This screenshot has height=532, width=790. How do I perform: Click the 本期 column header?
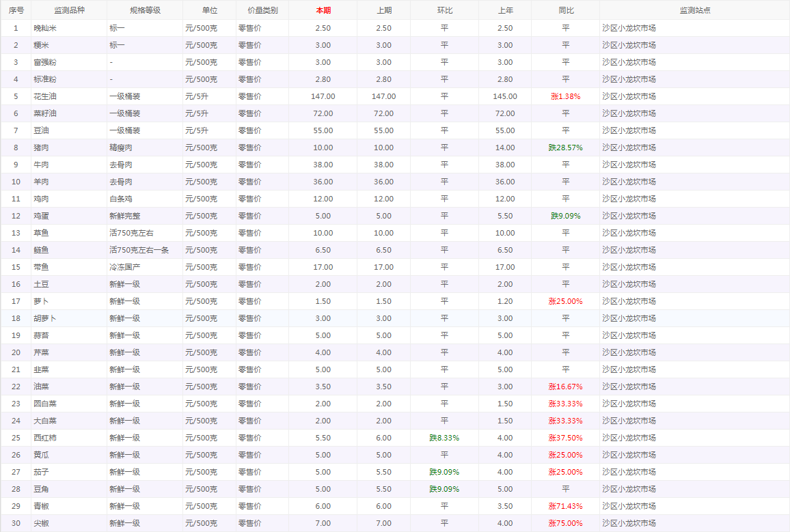click(323, 10)
